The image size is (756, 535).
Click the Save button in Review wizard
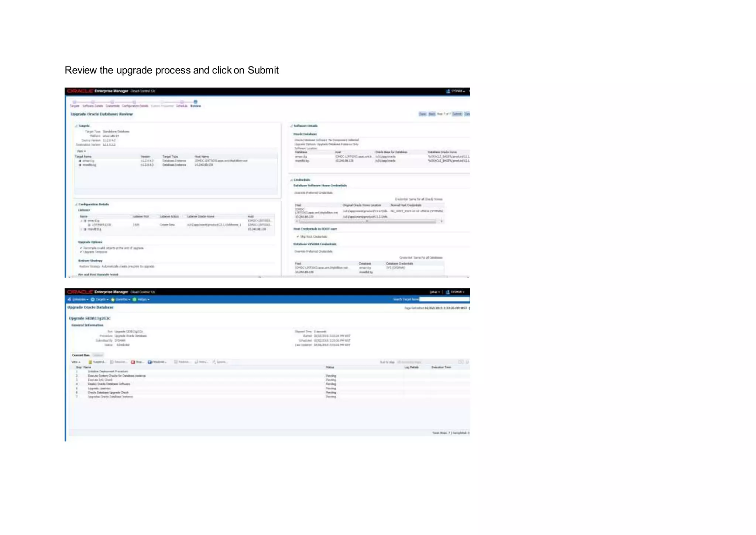pyautogui.click(x=422, y=114)
